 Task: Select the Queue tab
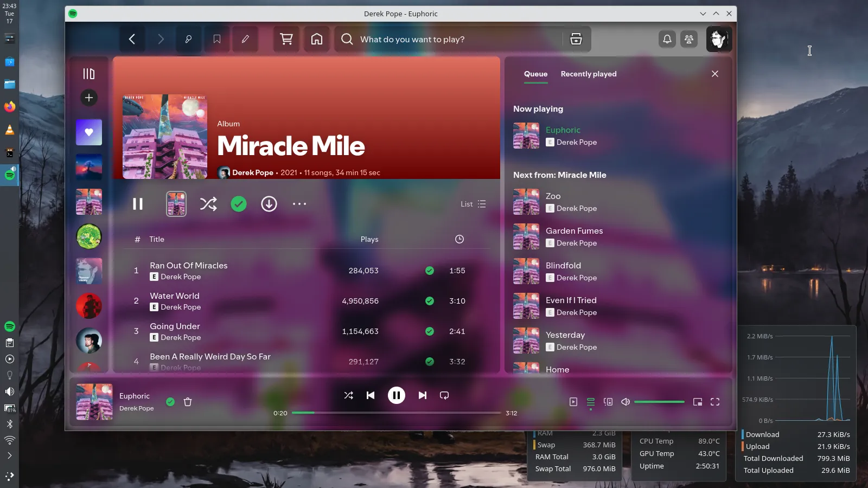(x=535, y=74)
